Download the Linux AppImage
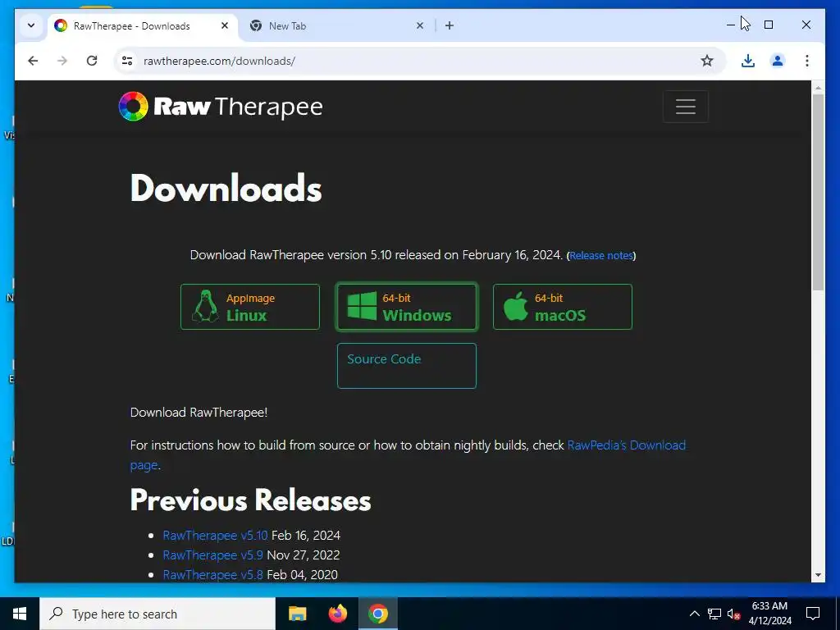 [250, 307]
